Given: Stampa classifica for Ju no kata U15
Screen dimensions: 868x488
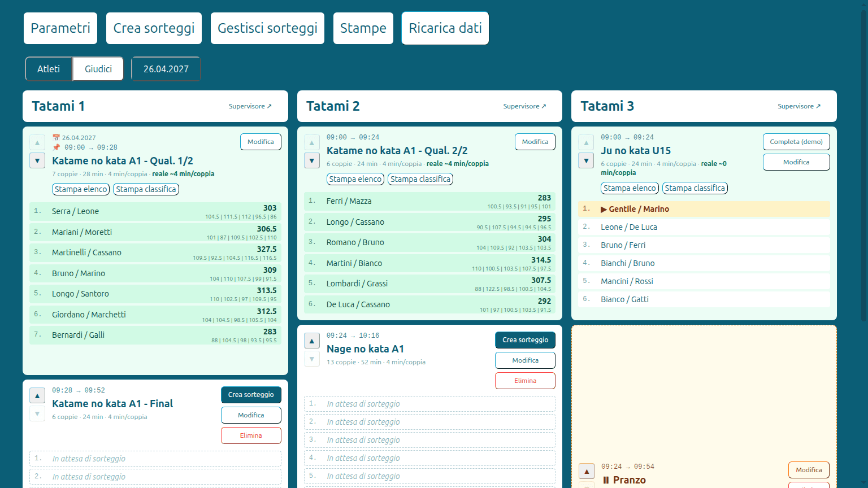Looking at the screenshot, I should 695,188.
